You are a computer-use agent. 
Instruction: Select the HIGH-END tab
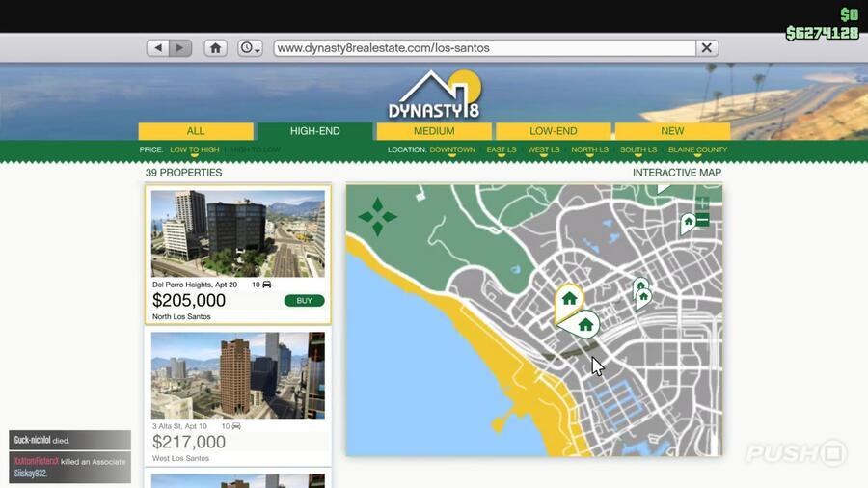[315, 131]
